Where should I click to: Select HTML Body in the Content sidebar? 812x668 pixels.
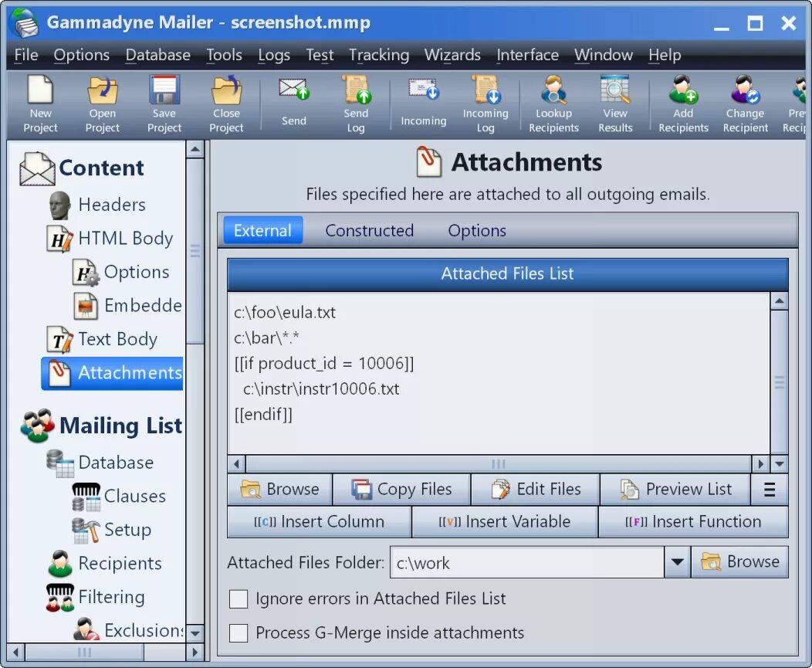pyautogui.click(x=125, y=238)
